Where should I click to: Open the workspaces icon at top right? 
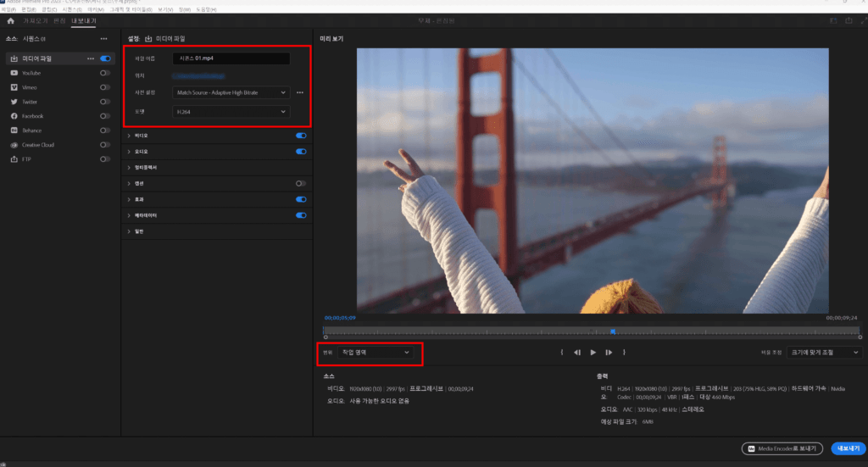(x=833, y=21)
